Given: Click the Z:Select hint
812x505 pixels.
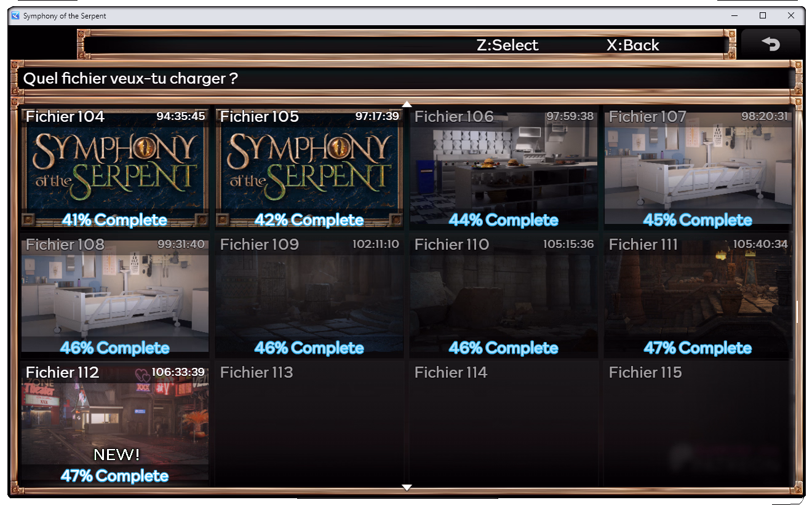Looking at the screenshot, I should click(507, 45).
